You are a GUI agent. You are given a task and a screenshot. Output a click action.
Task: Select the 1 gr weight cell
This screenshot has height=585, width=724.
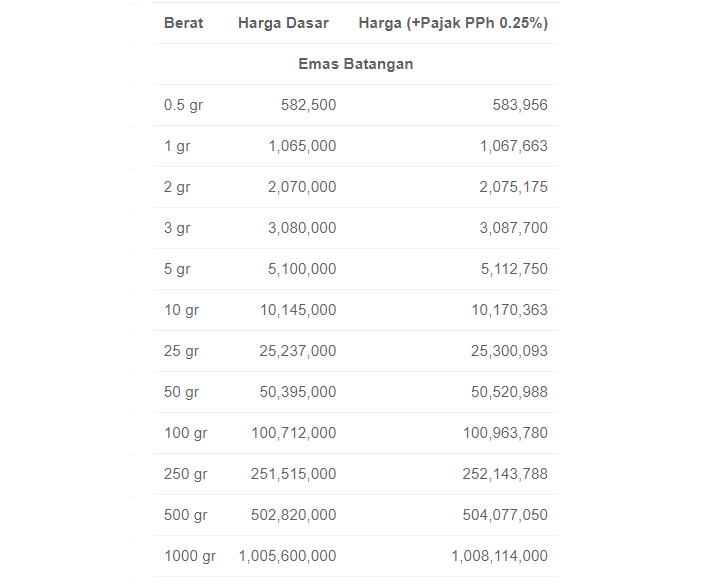pos(177,146)
